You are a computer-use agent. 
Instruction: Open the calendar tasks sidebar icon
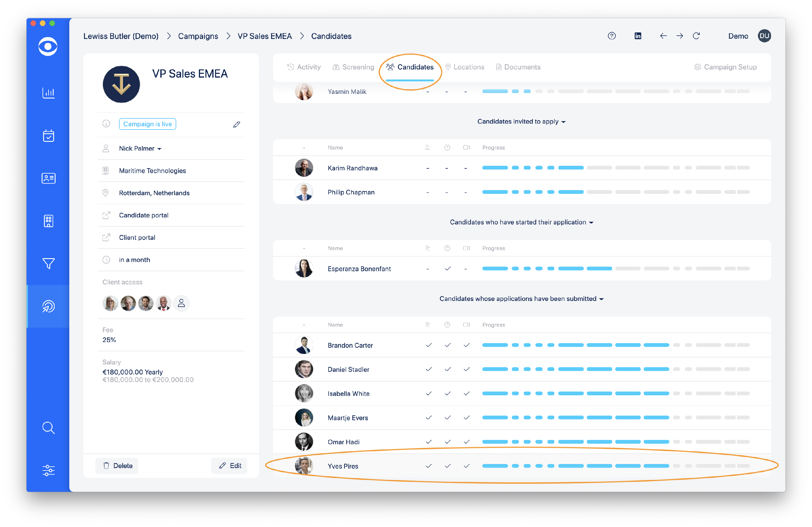48,136
